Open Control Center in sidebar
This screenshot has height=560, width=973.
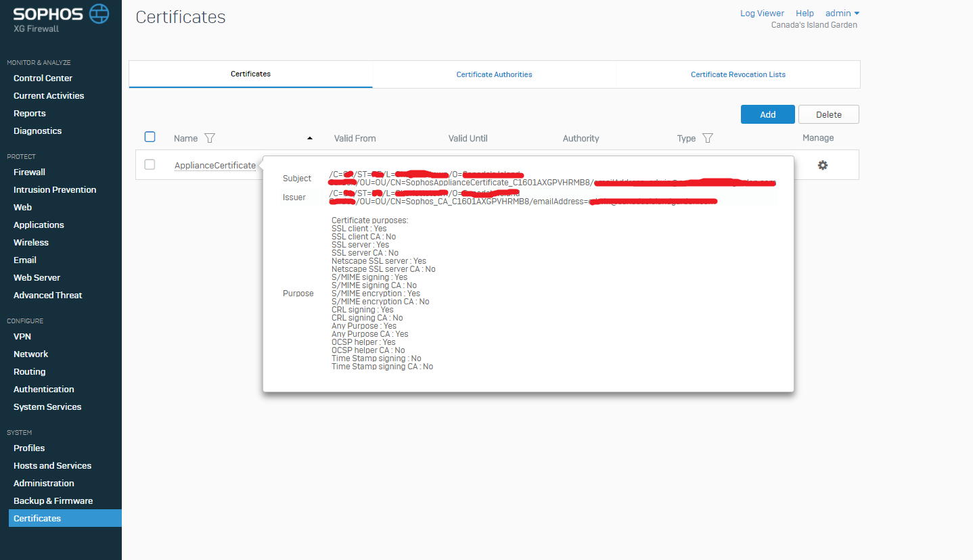43,78
